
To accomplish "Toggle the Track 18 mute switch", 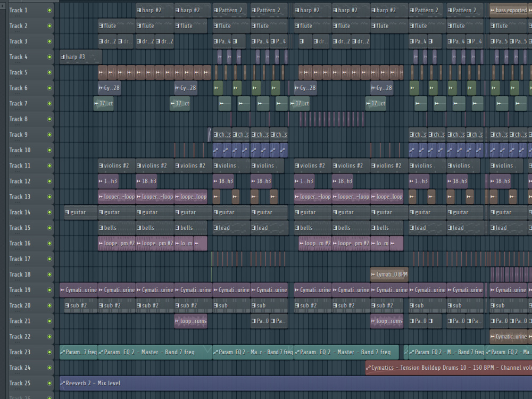I will tap(49, 275).
